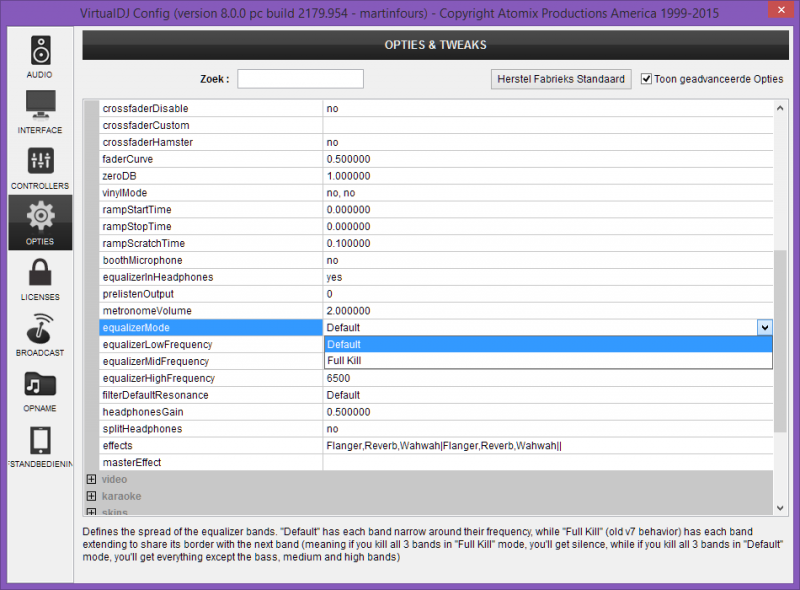Select the crossfaderDisable option row
Image resolution: width=800 pixels, height=590 pixels.
[436, 108]
